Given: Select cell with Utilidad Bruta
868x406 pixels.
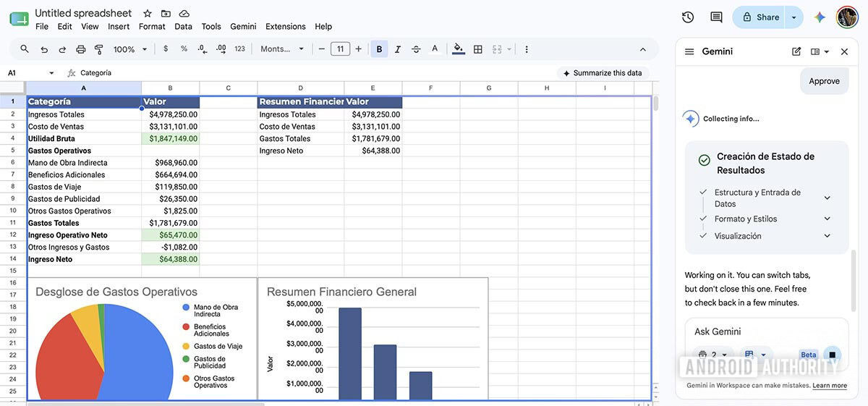Looking at the screenshot, I should tap(84, 139).
